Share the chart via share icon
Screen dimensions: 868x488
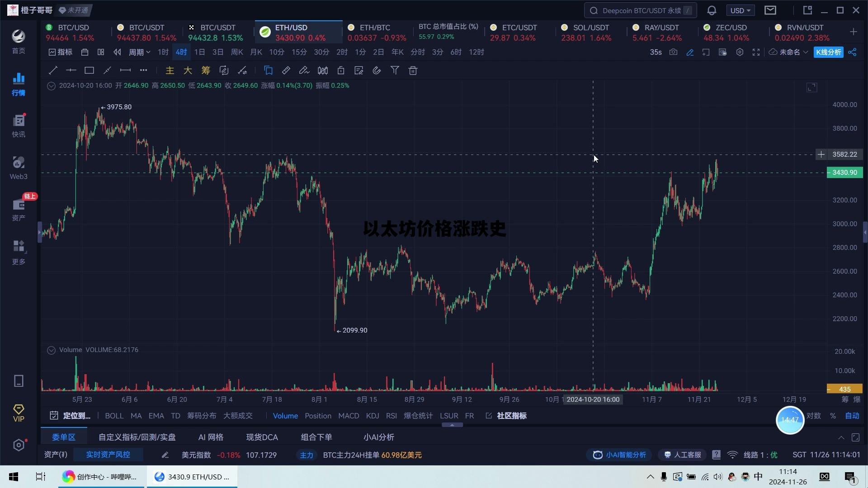point(852,52)
